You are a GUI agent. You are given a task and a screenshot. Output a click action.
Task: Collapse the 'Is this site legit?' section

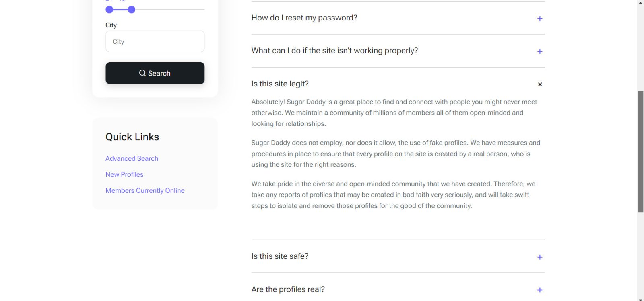[280, 84]
